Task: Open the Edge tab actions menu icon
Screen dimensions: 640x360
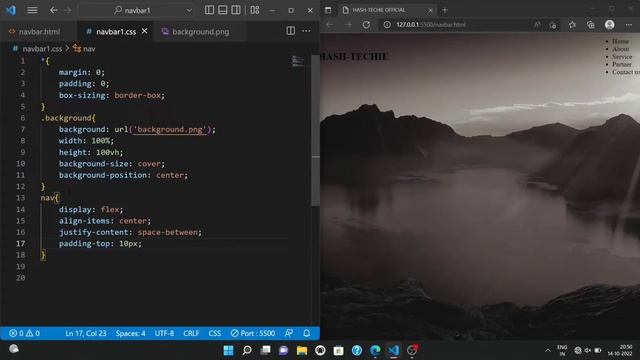Action: (x=328, y=10)
